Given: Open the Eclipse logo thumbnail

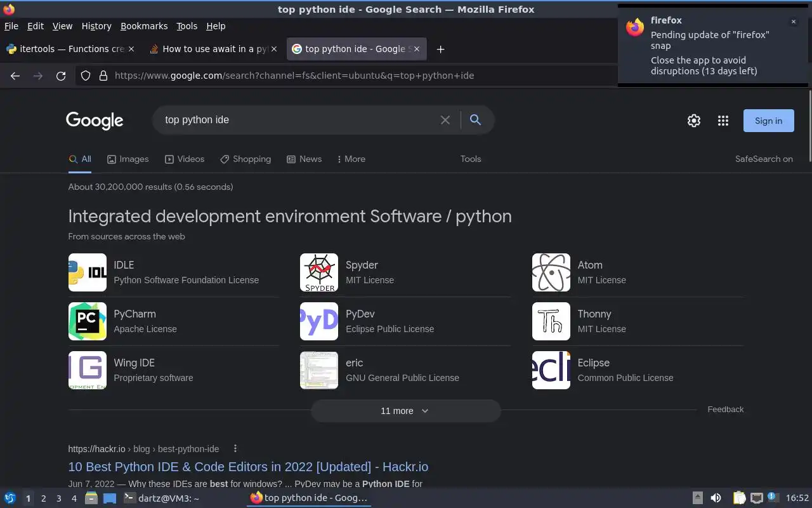Looking at the screenshot, I should click(x=551, y=370).
